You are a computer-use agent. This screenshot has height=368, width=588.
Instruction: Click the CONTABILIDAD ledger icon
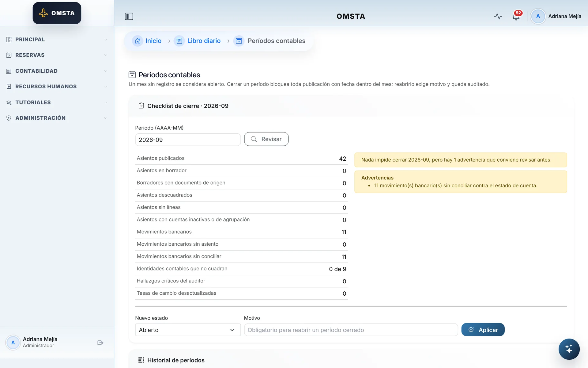click(9, 71)
